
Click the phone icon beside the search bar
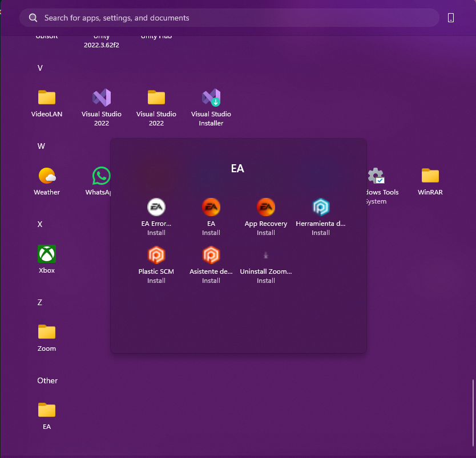451,18
